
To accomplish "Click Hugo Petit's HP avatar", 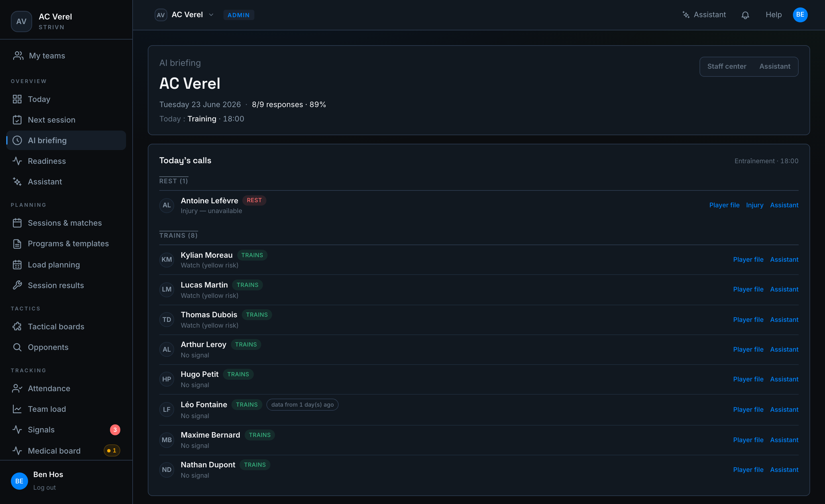I will click(x=166, y=379).
